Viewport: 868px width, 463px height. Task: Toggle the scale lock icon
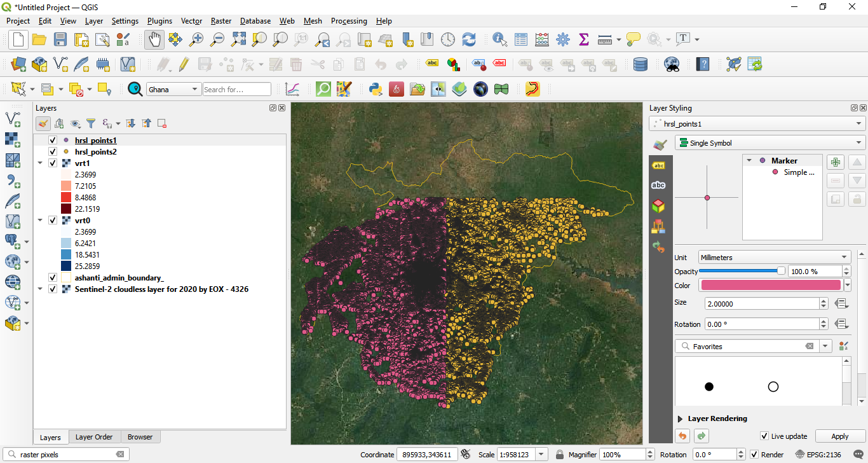point(560,455)
